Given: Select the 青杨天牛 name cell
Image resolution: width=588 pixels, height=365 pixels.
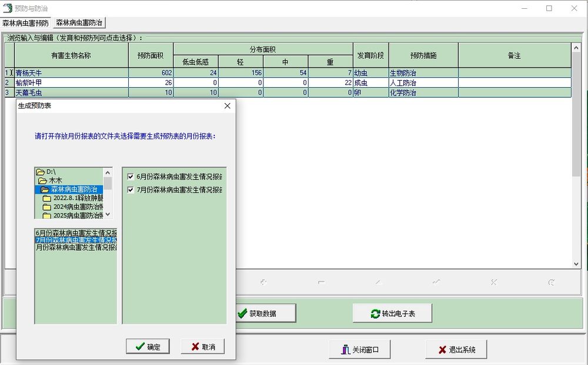Looking at the screenshot, I should point(71,73).
